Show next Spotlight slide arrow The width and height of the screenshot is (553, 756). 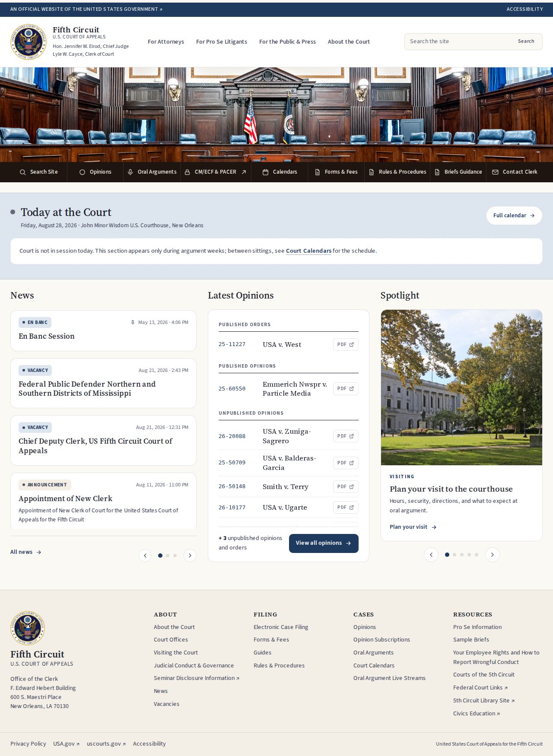493,555
